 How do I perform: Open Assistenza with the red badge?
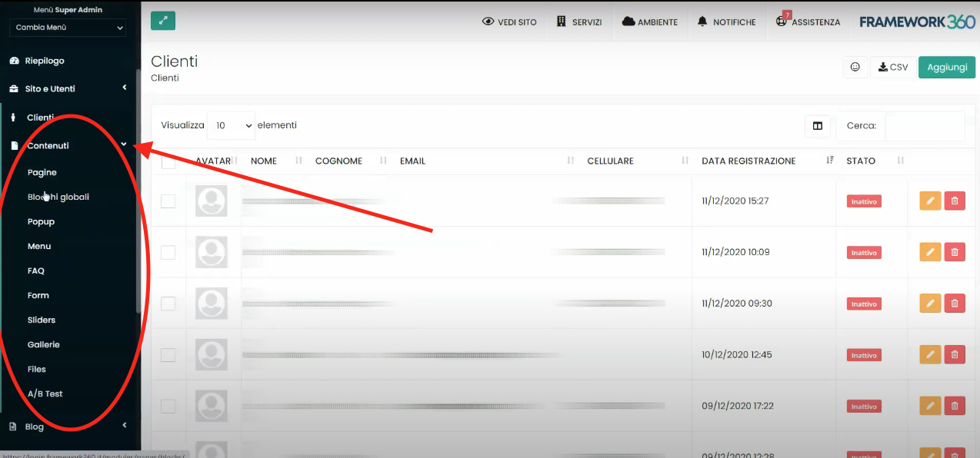808,22
